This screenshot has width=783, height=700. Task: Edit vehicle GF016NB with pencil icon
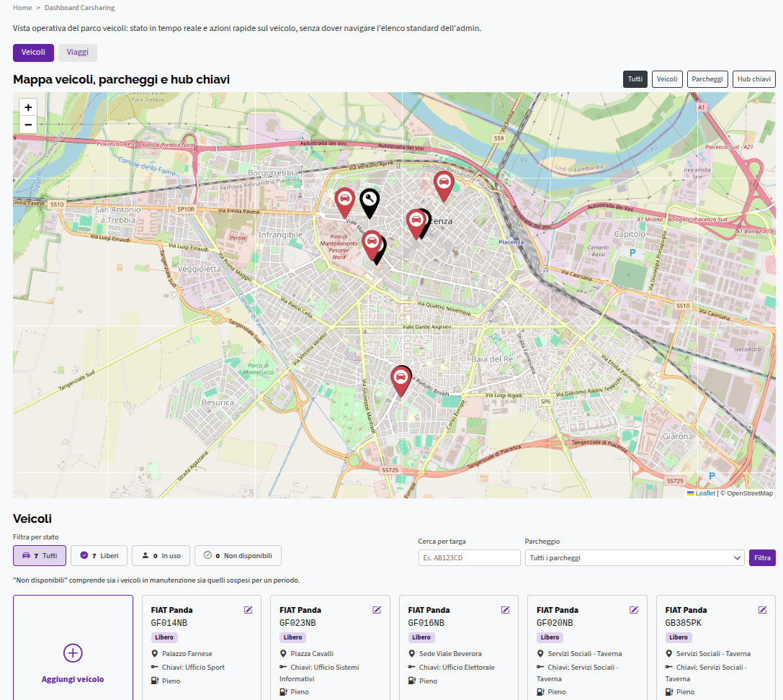tap(506, 610)
